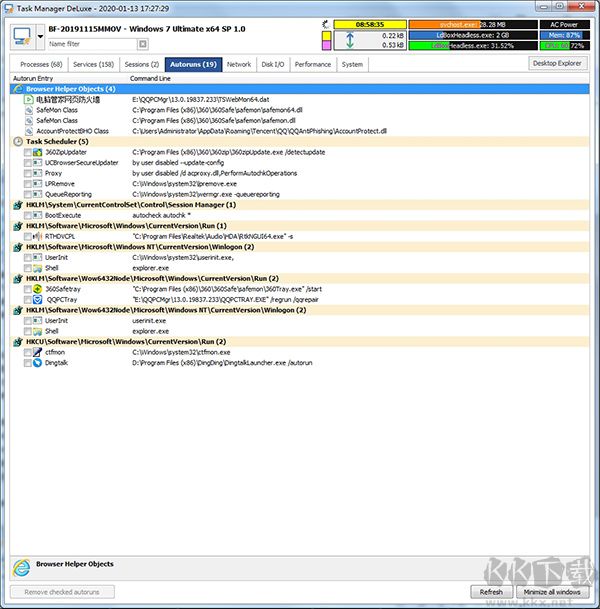Screen dimensions: 600x609
Task: Click the AccountProtectBHO Class icon
Action: pos(28,131)
